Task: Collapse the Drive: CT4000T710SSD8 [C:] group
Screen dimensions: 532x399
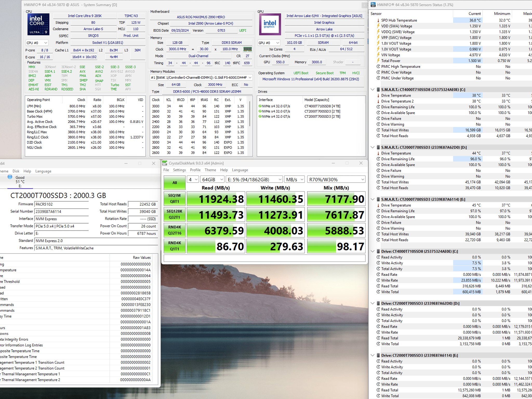Action: coord(373,251)
